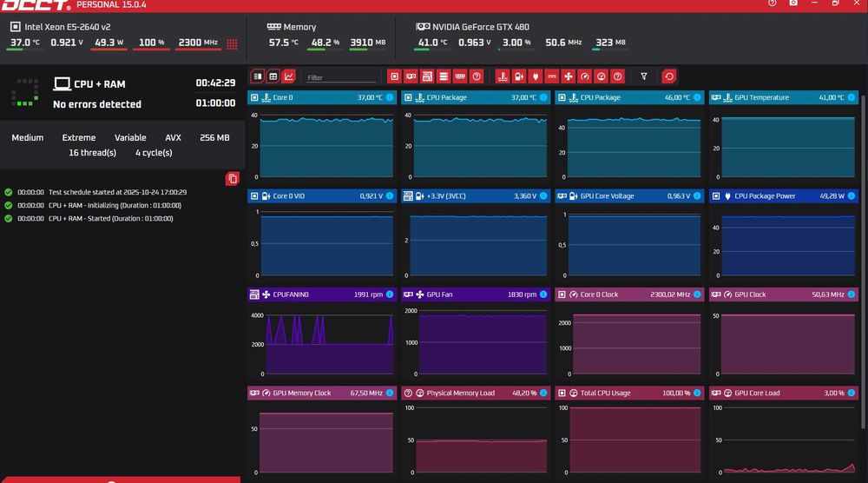Open info for the Core 0 temperature graph
The width and height of the screenshot is (868, 483).
click(x=390, y=97)
